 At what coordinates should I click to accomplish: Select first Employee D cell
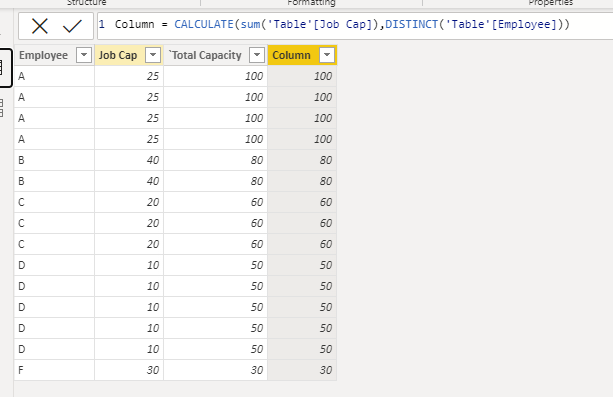click(54, 265)
